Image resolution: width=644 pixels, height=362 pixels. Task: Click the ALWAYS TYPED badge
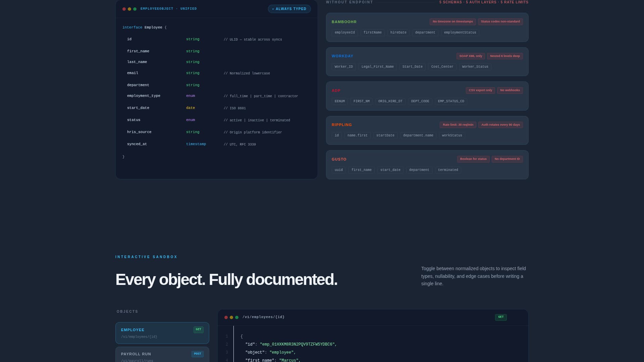coord(289,9)
